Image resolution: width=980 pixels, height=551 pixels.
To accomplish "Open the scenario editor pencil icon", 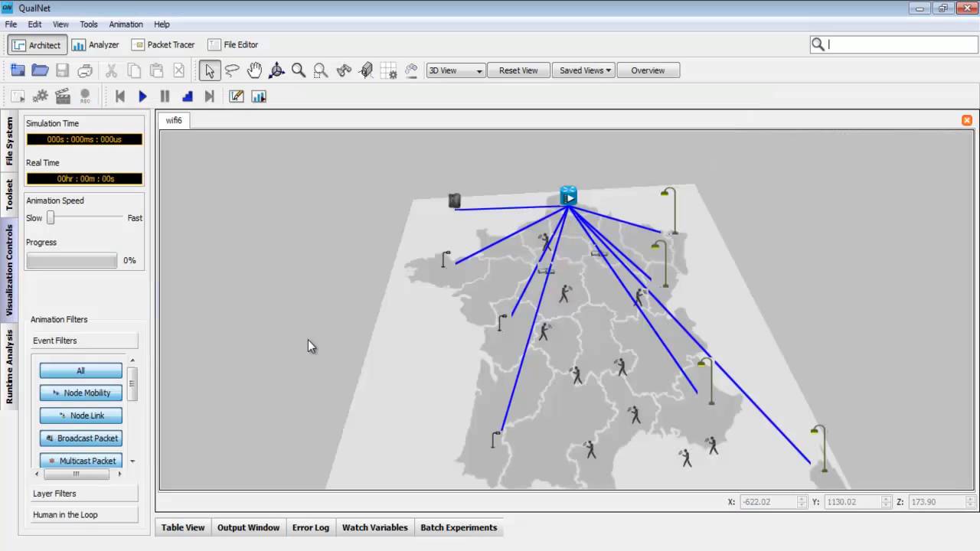I will (x=237, y=96).
